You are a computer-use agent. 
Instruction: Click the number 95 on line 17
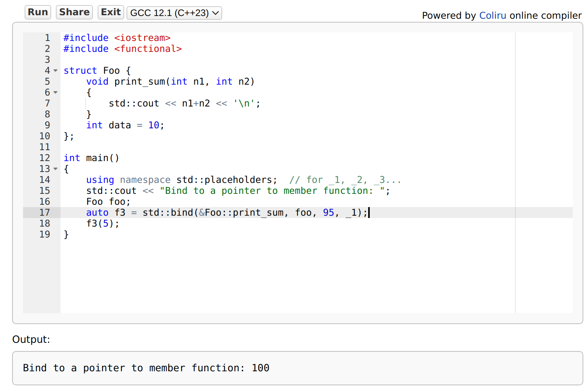pyautogui.click(x=328, y=213)
